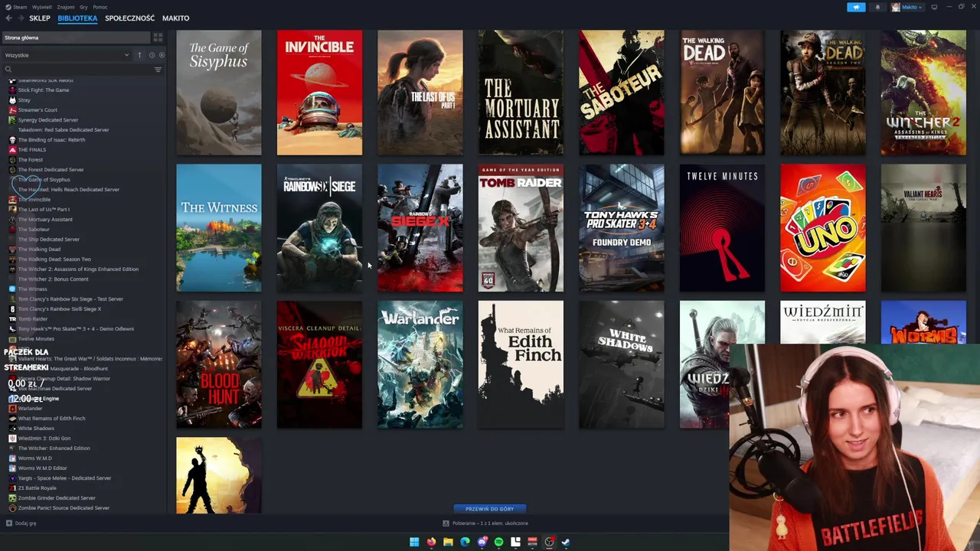This screenshot has height=551, width=980.
Task: Open the announcements megaphone button
Action: click(x=856, y=7)
